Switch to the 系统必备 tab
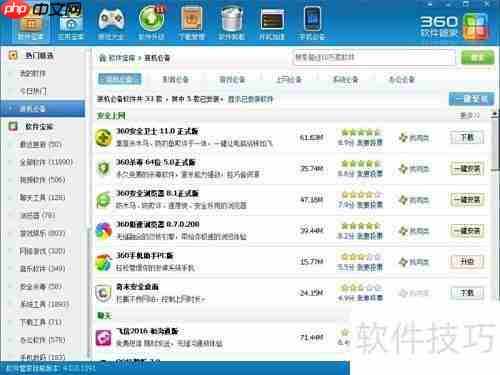 pyautogui.click(x=346, y=79)
